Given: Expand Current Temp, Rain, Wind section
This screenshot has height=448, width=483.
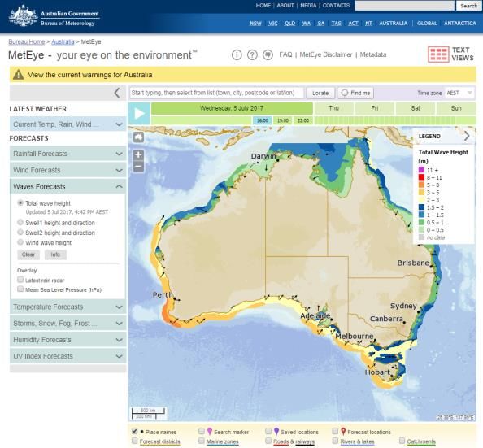Looking at the screenshot, I should tap(67, 124).
